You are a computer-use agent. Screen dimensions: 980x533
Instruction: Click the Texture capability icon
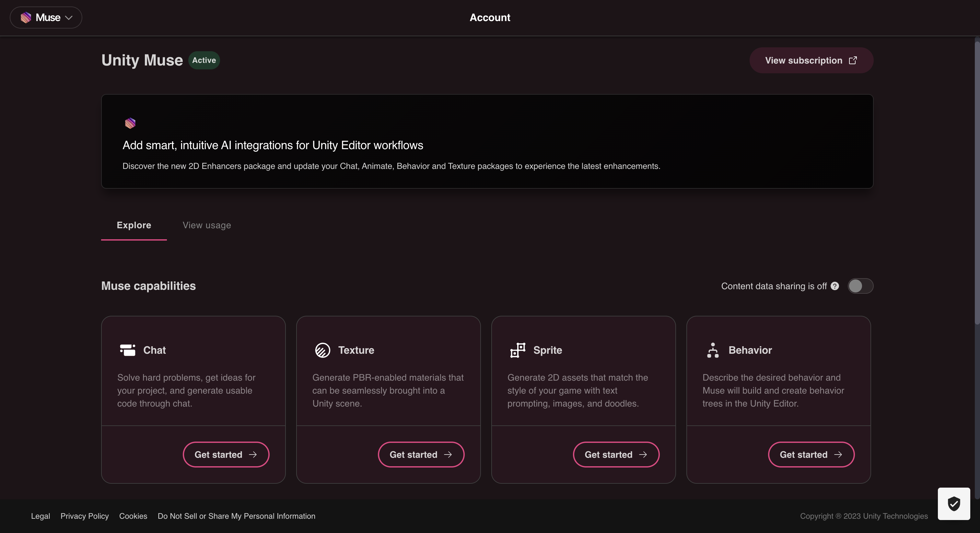(322, 350)
